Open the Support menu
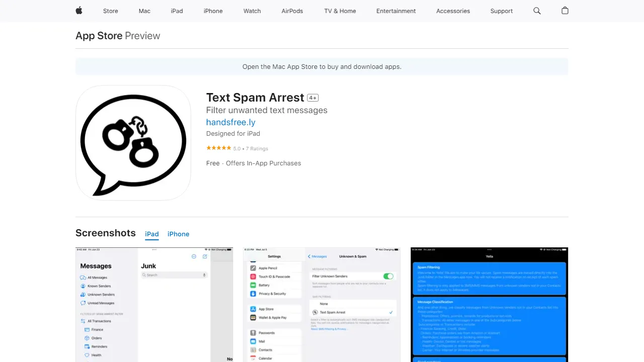 502,11
